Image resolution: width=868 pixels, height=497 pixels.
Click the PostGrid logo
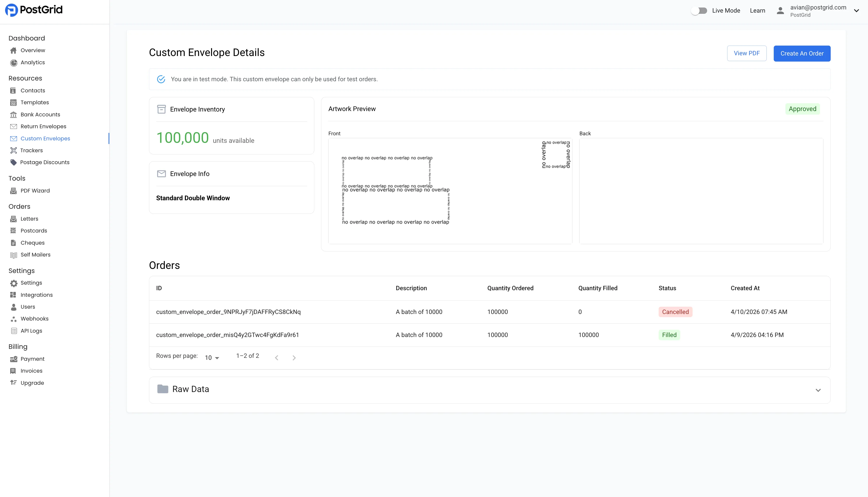coord(34,10)
